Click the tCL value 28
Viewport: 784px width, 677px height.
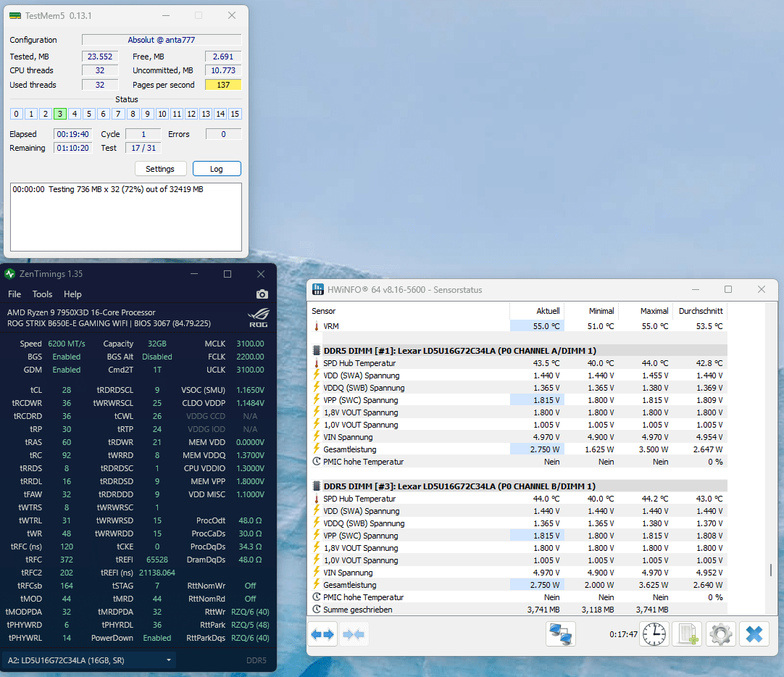(67, 390)
